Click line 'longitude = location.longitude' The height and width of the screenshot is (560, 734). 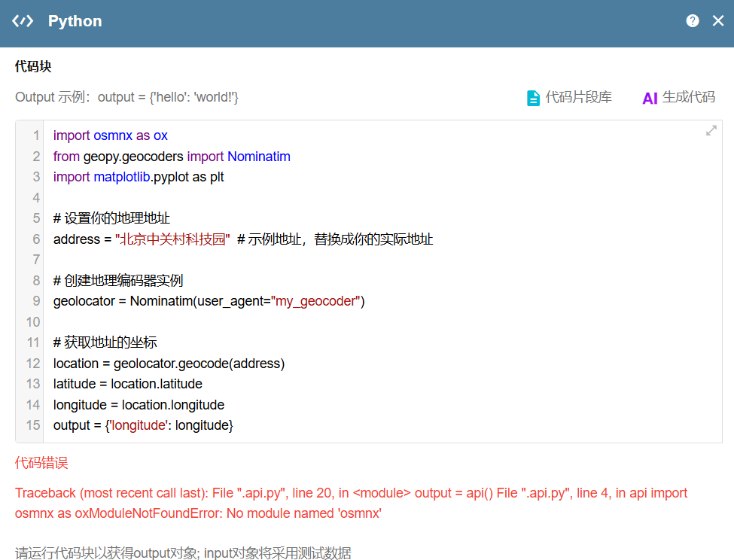click(x=139, y=405)
